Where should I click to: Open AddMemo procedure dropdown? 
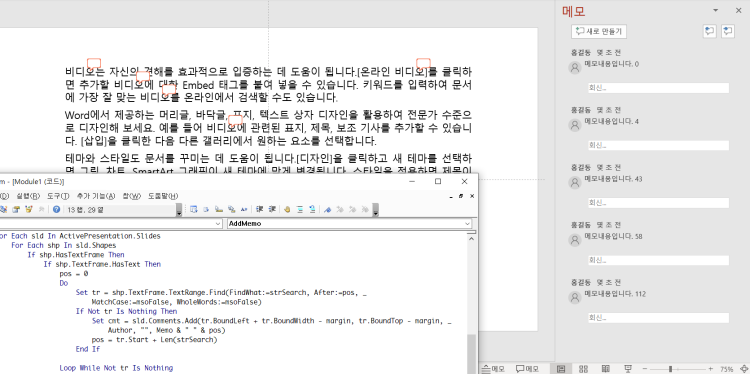[467, 223]
